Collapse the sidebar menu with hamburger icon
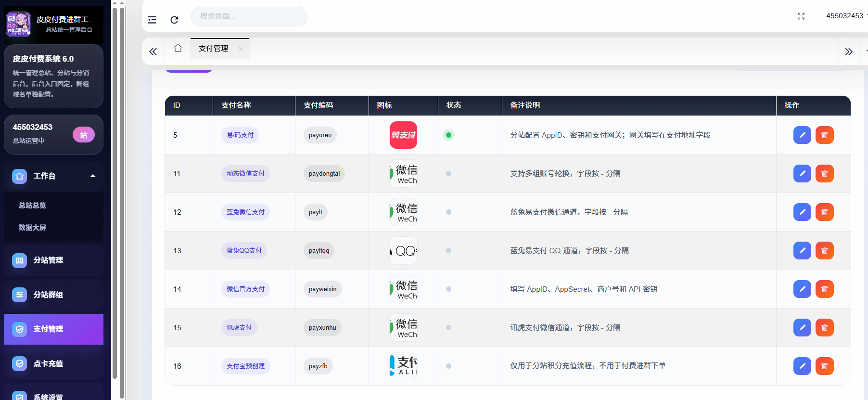Image resolution: width=868 pixels, height=400 pixels. click(152, 20)
